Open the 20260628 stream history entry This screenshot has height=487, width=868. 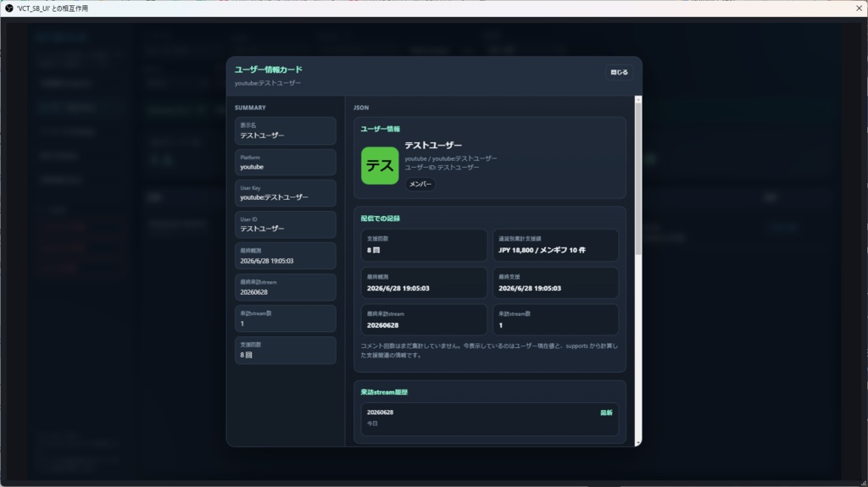(x=490, y=419)
